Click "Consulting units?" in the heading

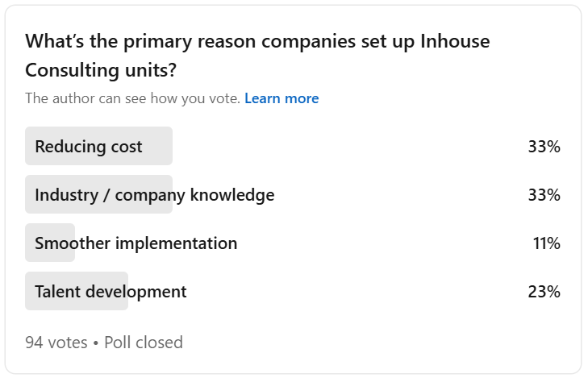click(x=101, y=70)
